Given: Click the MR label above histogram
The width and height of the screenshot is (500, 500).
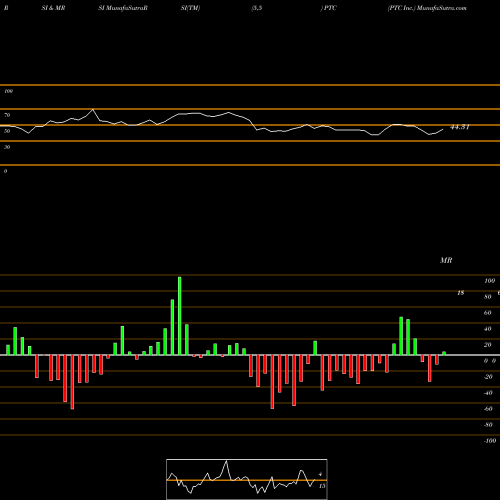Looking at the screenshot, I should [x=446, y=260].
